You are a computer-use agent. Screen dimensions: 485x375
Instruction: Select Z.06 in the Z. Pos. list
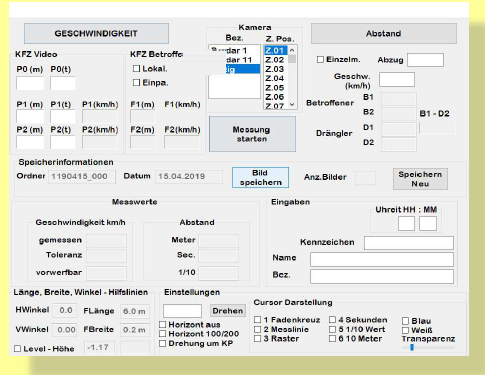(x=275, y=97)
